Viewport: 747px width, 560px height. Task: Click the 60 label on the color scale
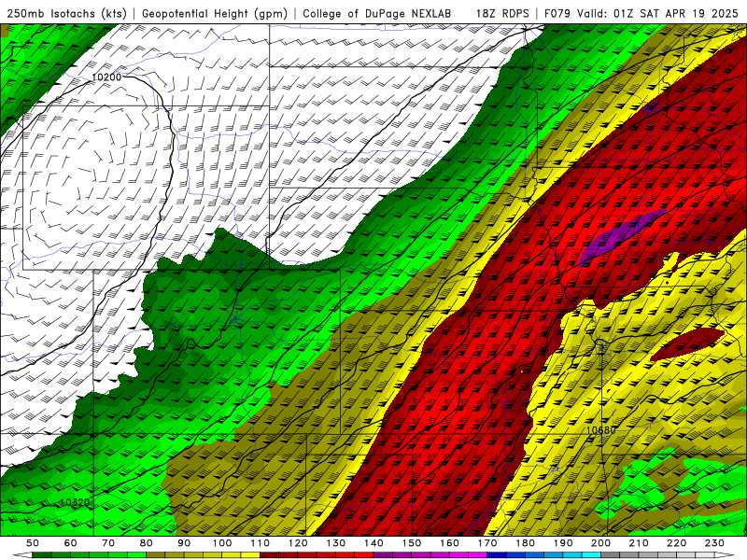[x=71, y=543]
